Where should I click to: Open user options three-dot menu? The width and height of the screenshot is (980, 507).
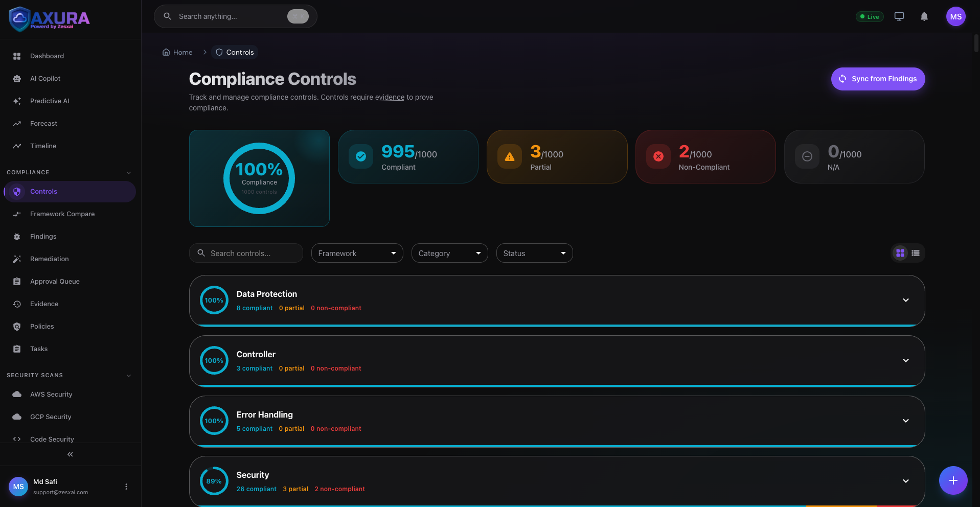tap(126, 487)
